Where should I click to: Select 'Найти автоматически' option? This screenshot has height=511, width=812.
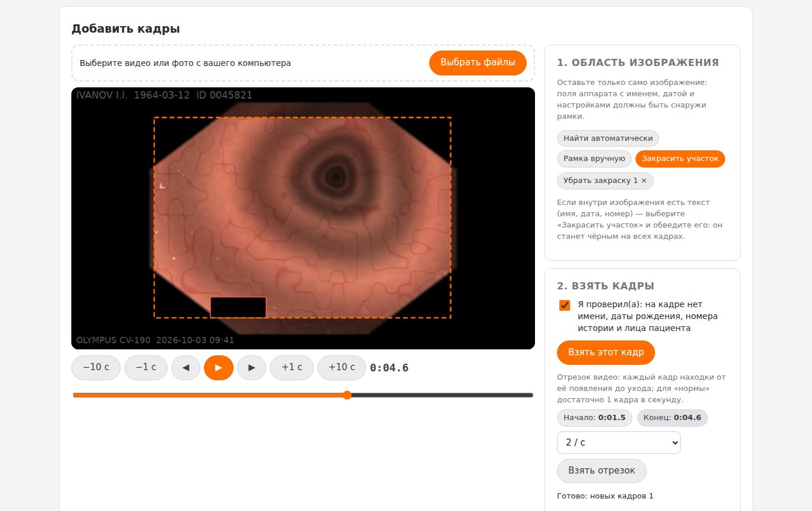click(608, 138)
